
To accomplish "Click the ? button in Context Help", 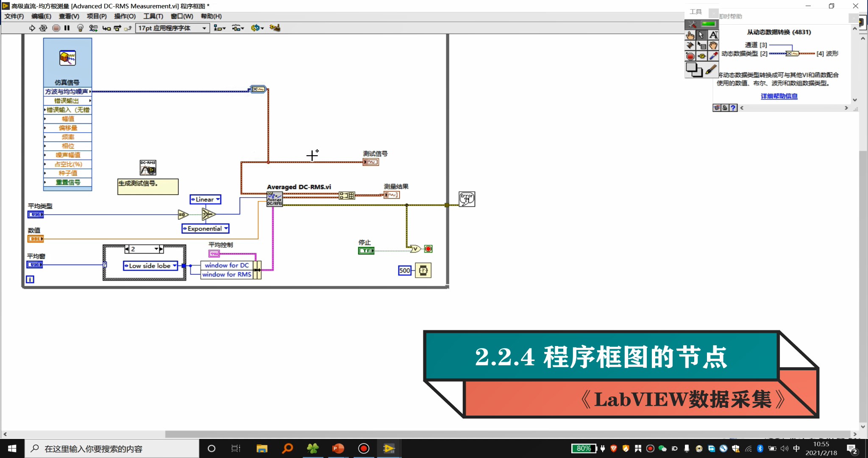I will pyautogui.click(x=733, y=108).
